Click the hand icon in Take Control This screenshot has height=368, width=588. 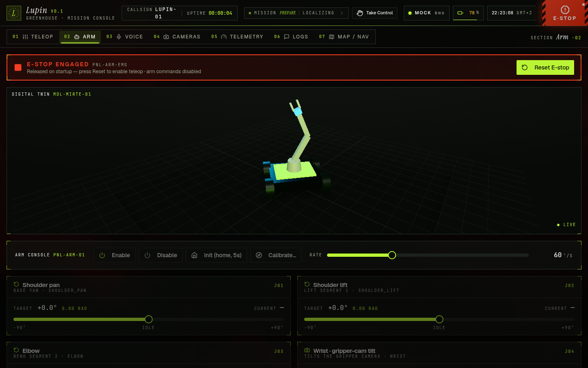coord(360,13)
